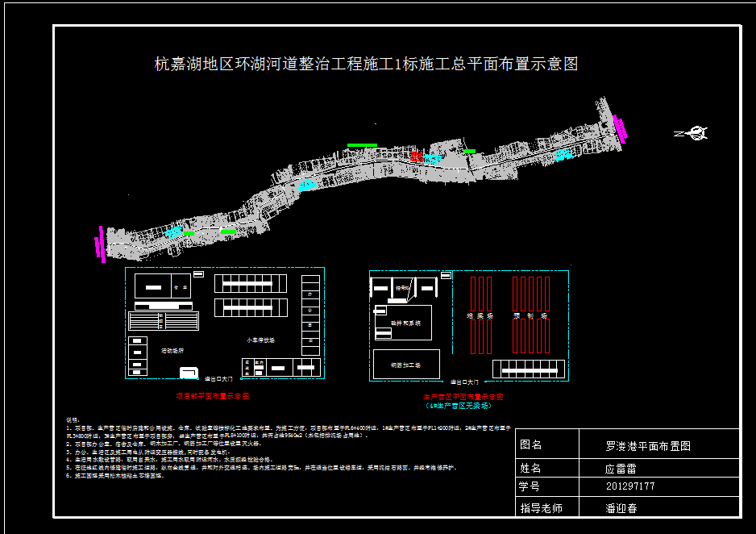The width and height of the screenshot is (756, 534).
Task: Select the red title 项目部平面布置示意图
Action: click(214, 395)
